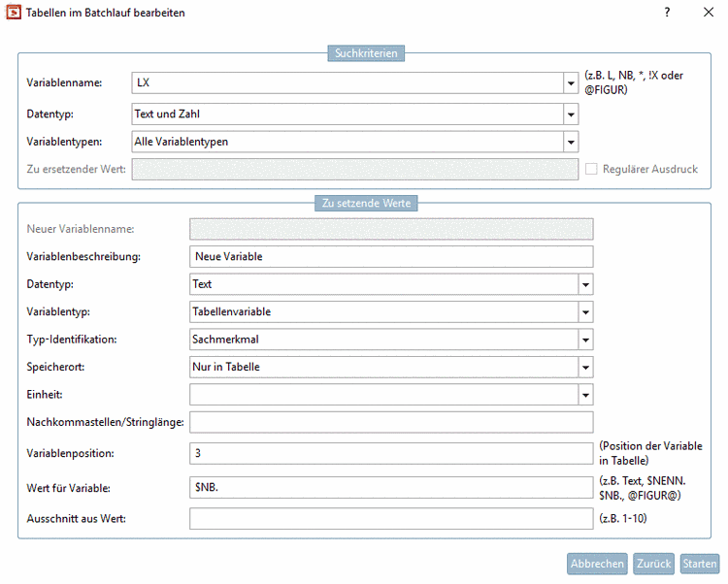Expand the Datentyp dropdown showing Text
The height and width of the screenshot is (584, 728).
[x=584, y=284]
